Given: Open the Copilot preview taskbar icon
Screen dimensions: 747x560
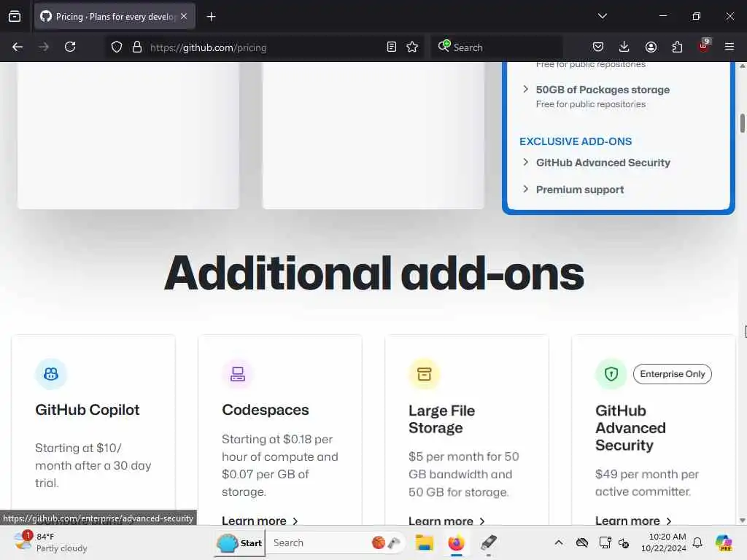Looking at the screenshot, I should point(724,542).
